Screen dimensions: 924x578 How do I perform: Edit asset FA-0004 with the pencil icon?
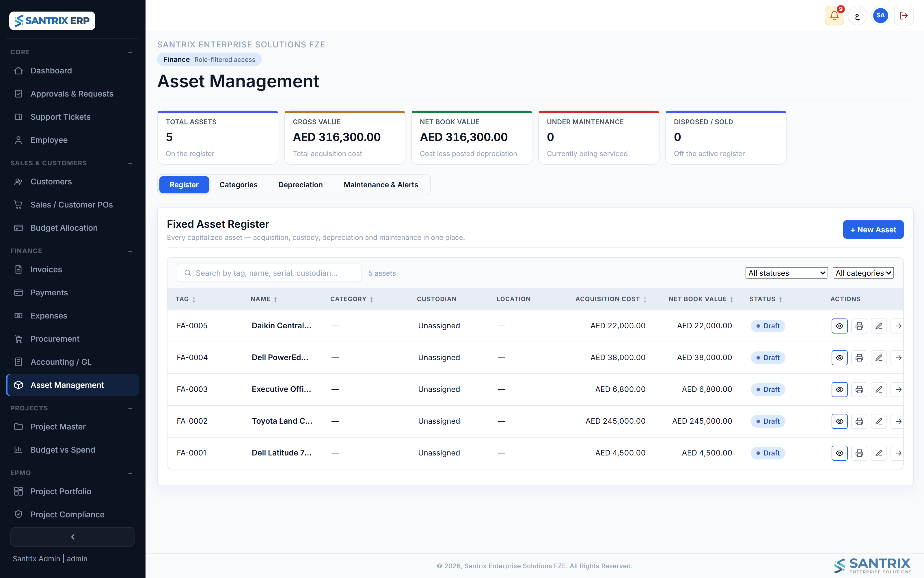click(879, 357)
